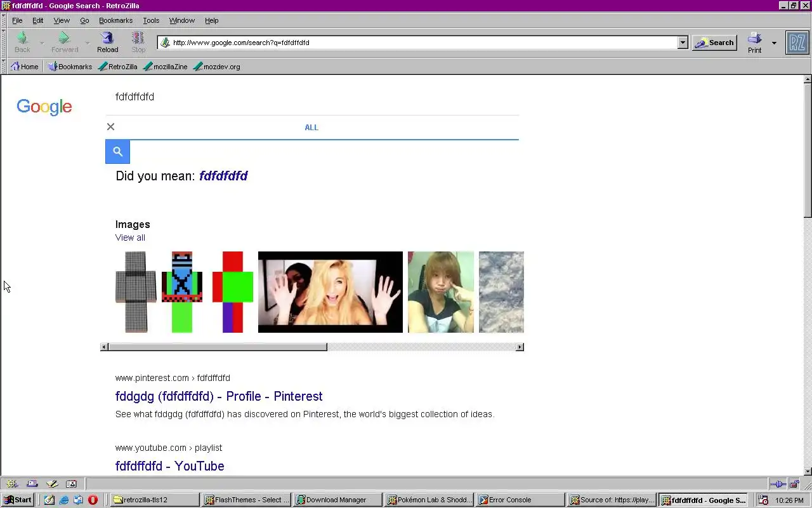Viewport: 812px width, 508px height.
Task: Open the Print options dropdown arrow
Action: pyautogui.click(x=774, y=43)
